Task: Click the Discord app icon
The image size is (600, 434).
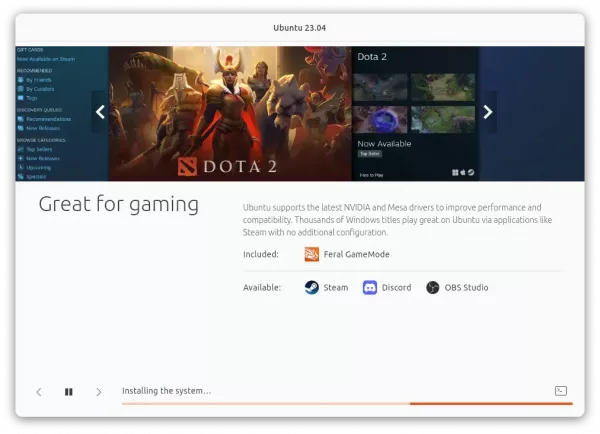Action: pyautogui.click(x=370, y=287)
